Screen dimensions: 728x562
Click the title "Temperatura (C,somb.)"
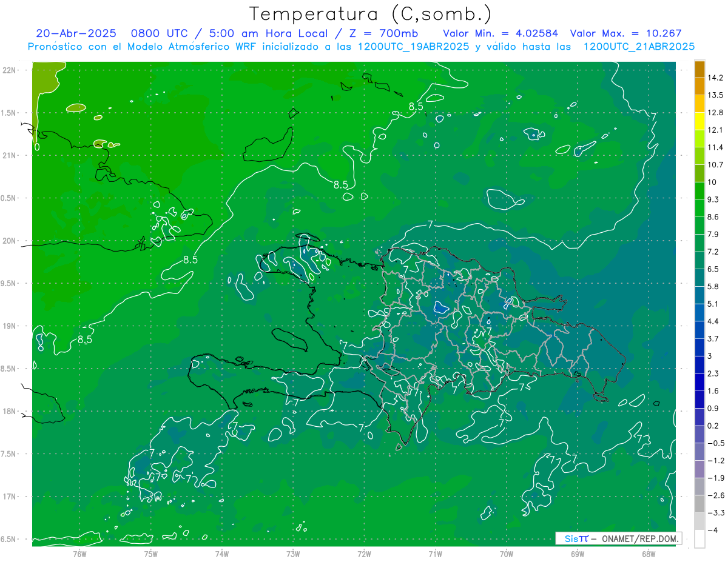click(371, 14)
